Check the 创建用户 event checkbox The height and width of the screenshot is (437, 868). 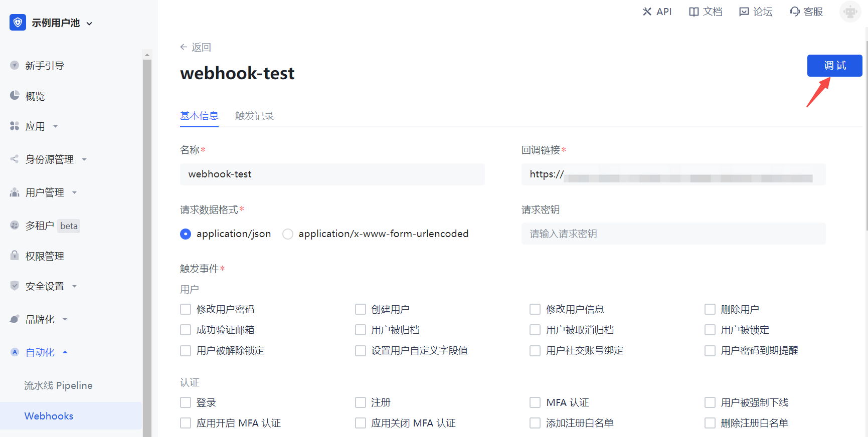click(361, 309)
